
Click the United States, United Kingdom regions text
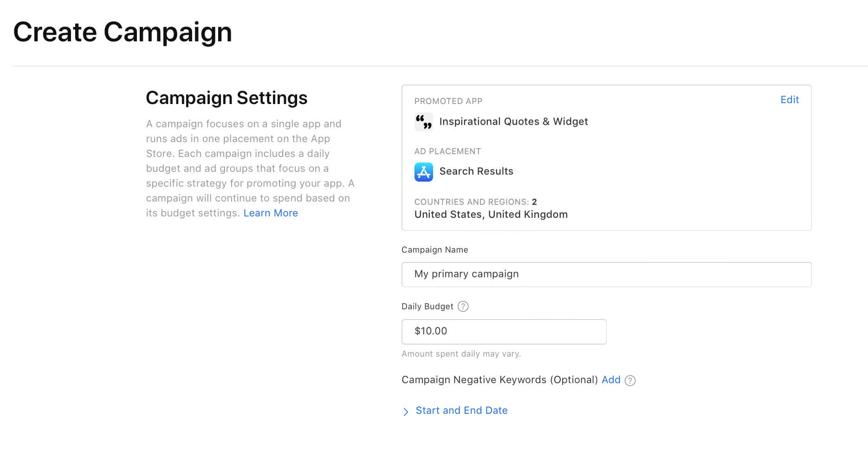491,214
